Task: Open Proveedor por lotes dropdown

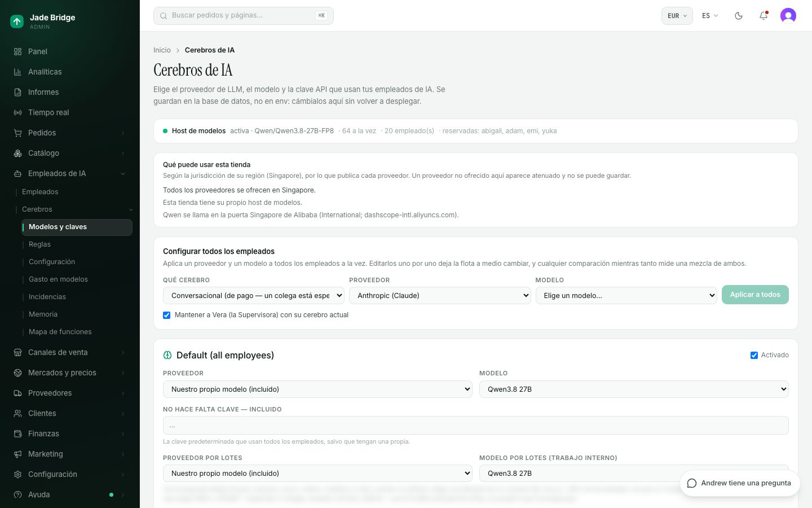Action: [x=317, y=473]
